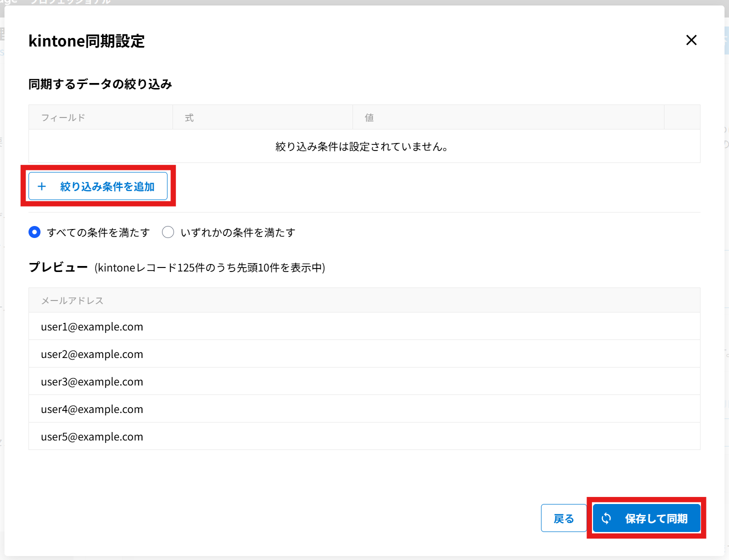729x560 pixels.
Task: Select the user5@example.com preview row
Action: [92, 436]
